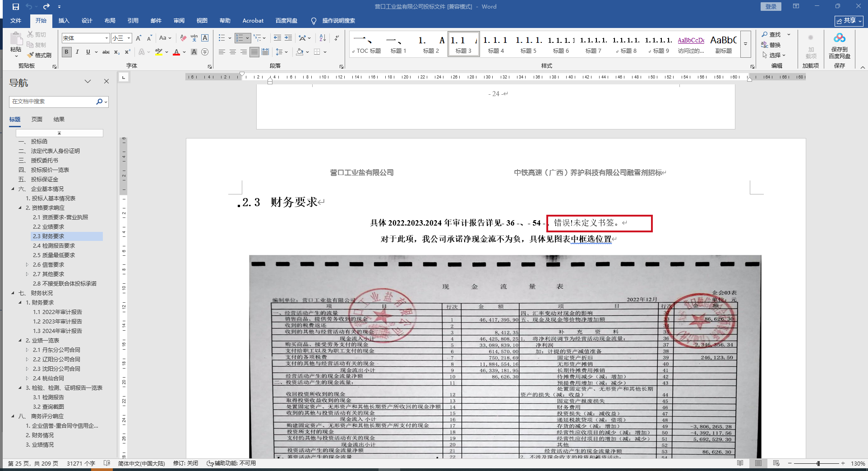Image resolution: width=868 pixels, height=471 pixels.
Task: Clear all formatting with eraser icon
Action: coord(183,38)
